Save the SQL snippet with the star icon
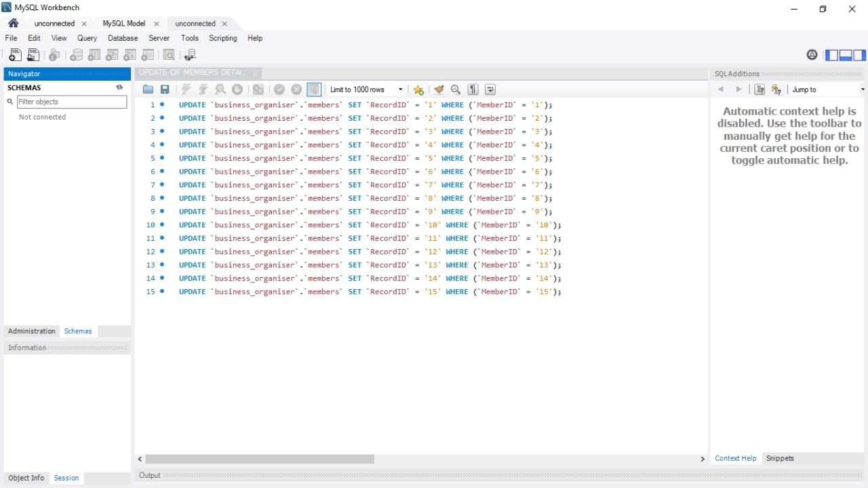 pos(418,89)
